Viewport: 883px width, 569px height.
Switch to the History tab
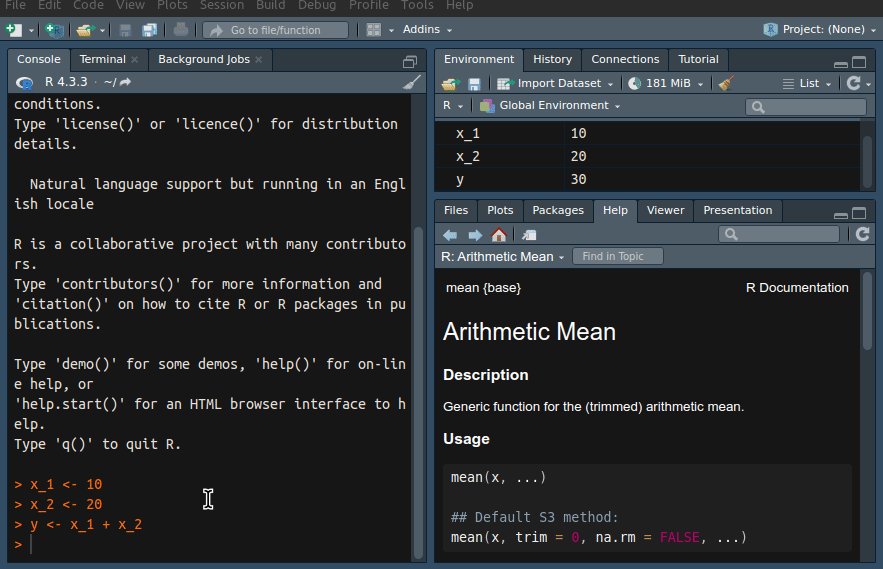[x=552, y=59]
